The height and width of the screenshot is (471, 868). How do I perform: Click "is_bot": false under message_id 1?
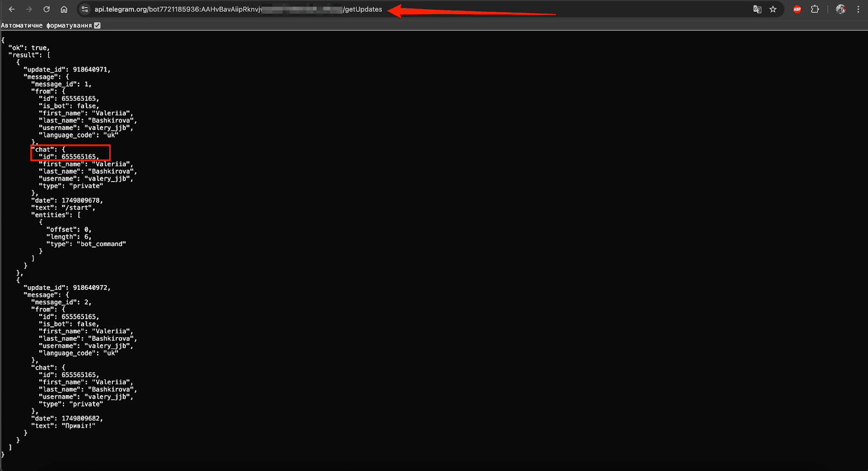coord(69,106)
